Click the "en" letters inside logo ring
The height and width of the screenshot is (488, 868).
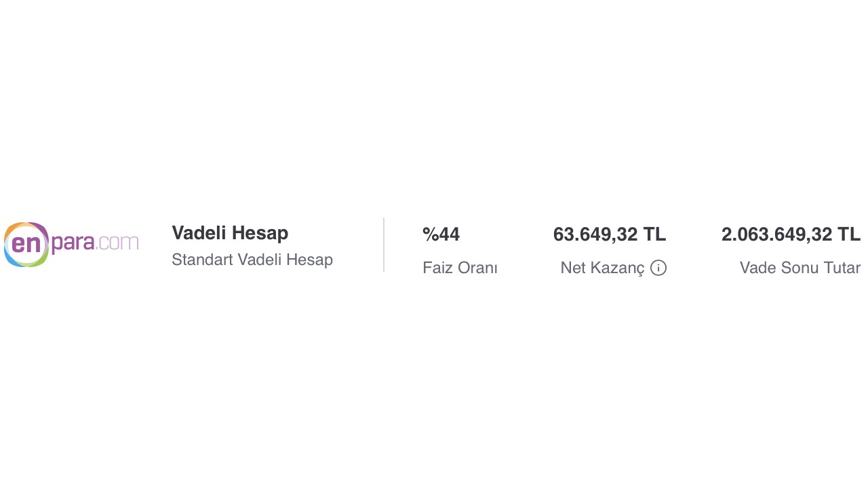(x=26, y=244)
